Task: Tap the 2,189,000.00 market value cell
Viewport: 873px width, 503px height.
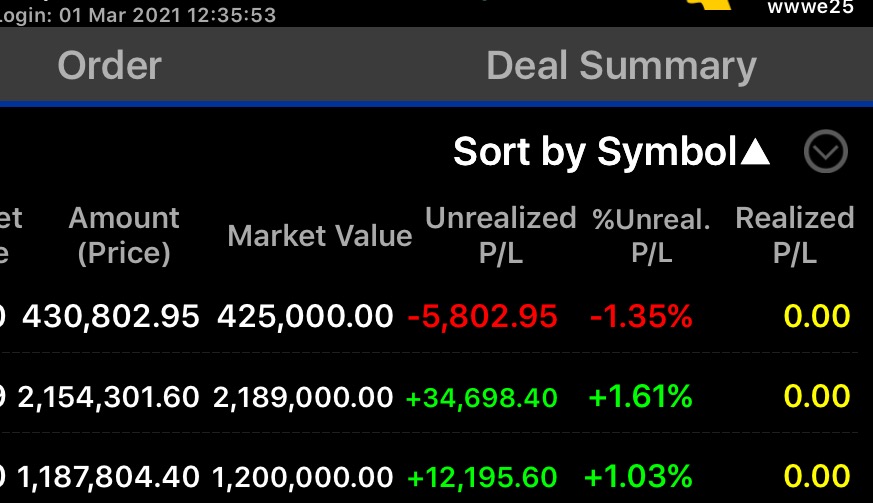Action: pyautogui.click(x=303, y=398)
